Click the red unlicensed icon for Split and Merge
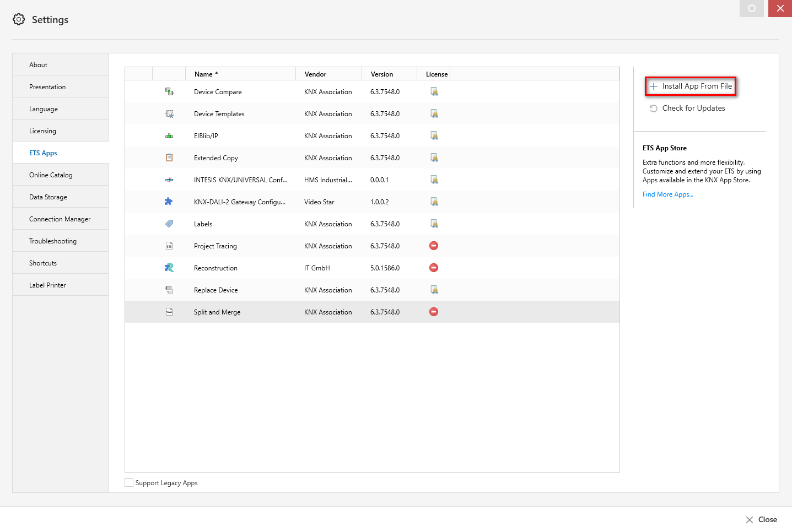 [434, 312]
